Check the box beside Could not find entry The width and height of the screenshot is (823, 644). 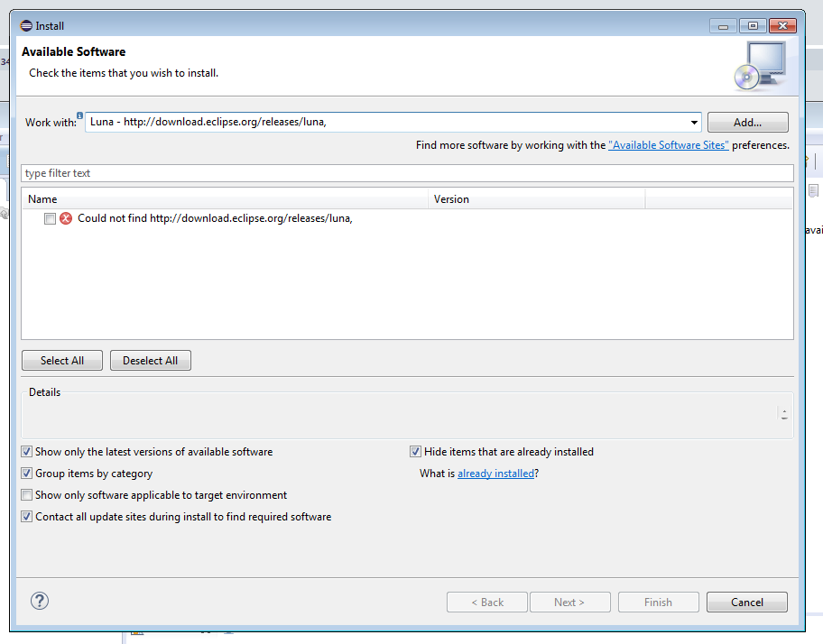pos(50,218)
